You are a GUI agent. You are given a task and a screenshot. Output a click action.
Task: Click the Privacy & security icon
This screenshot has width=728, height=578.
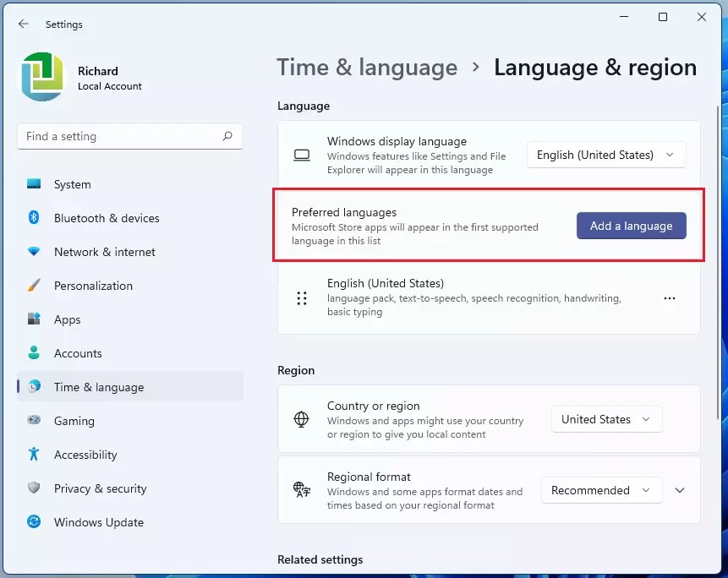[34, 488]
